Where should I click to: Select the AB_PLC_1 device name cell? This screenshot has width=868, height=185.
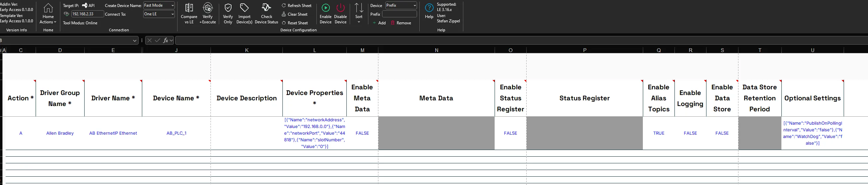click(177, 133)
